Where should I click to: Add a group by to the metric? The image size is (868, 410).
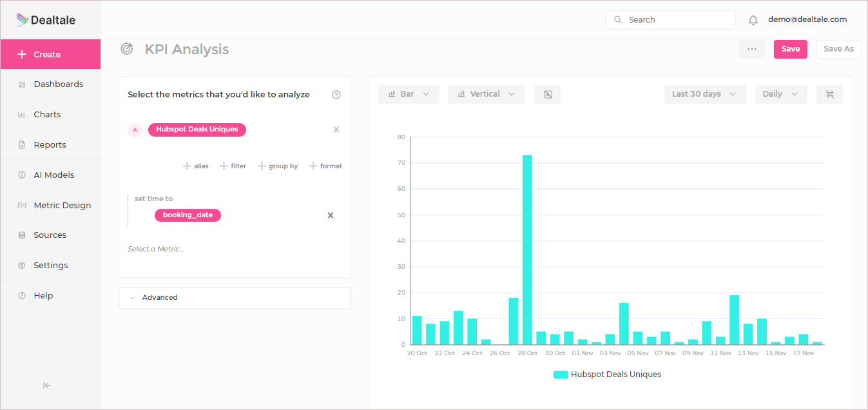278,166
